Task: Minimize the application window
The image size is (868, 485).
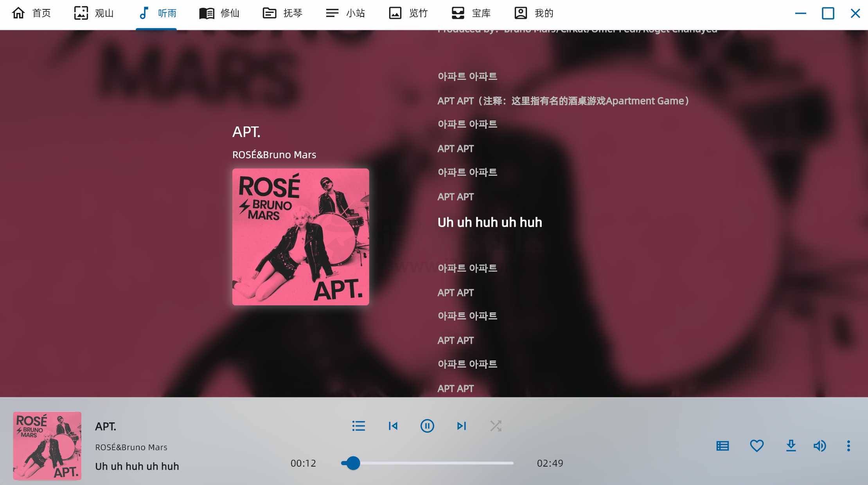Action: point(801,13)
